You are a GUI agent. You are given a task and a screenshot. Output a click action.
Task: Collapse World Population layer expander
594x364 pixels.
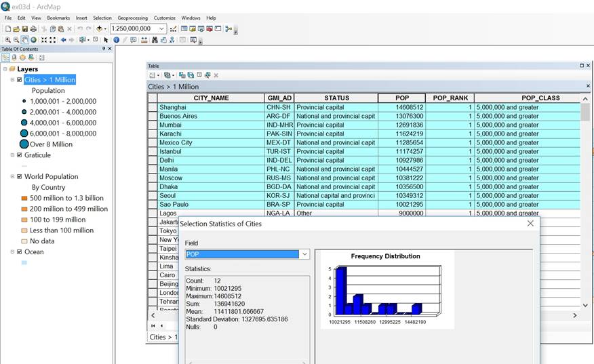(12, 176)
